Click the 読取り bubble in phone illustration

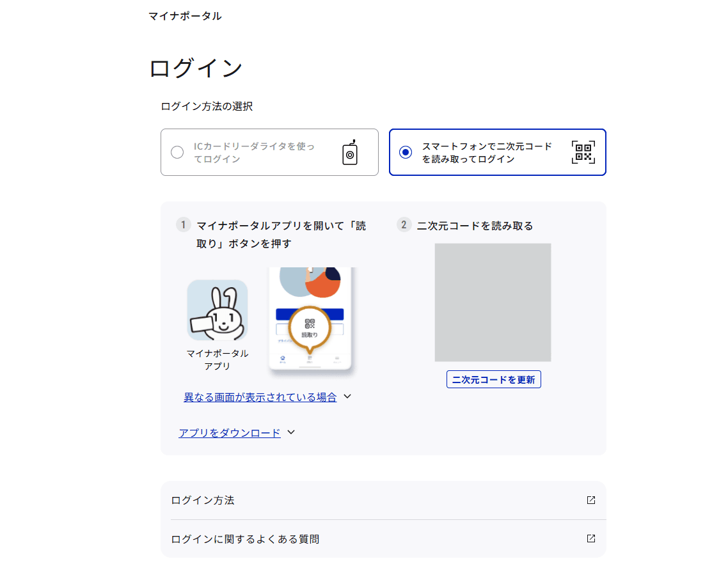(x=310, y=326)
